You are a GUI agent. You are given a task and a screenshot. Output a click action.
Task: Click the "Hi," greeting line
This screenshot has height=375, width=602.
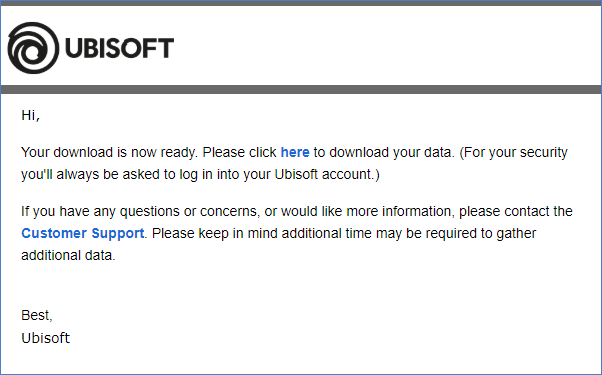[30, 115]
